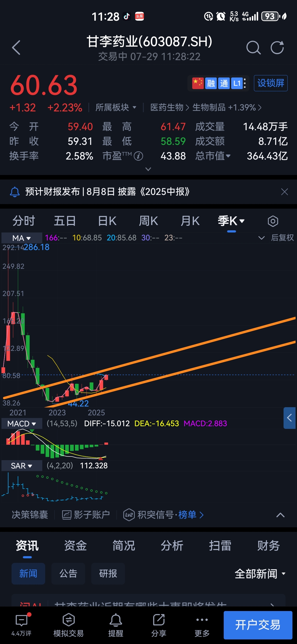Open chart settings hexagon icon

point(273,221)
